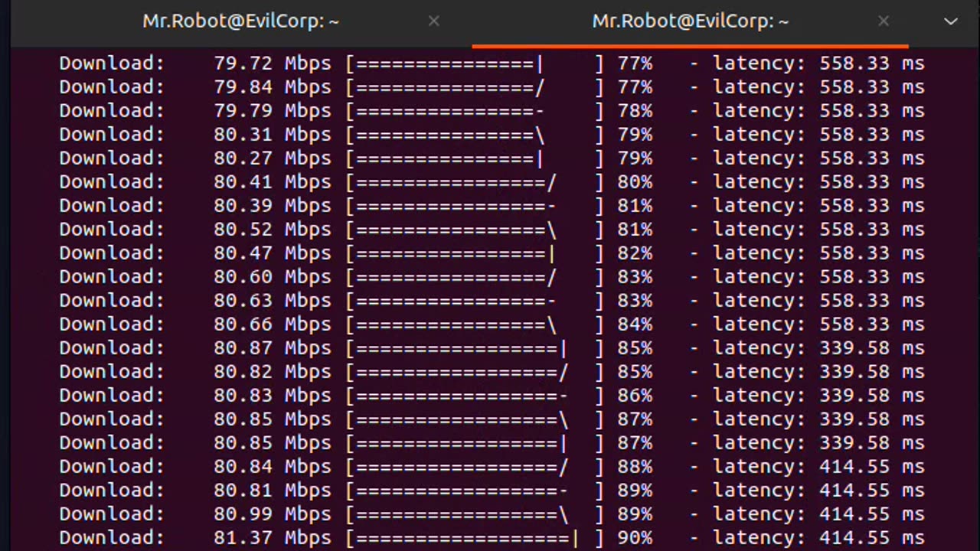Click the 88% progress percentage
Image resolution: width=980 pixels, height=551 pixels.
[x=635, y=467]
